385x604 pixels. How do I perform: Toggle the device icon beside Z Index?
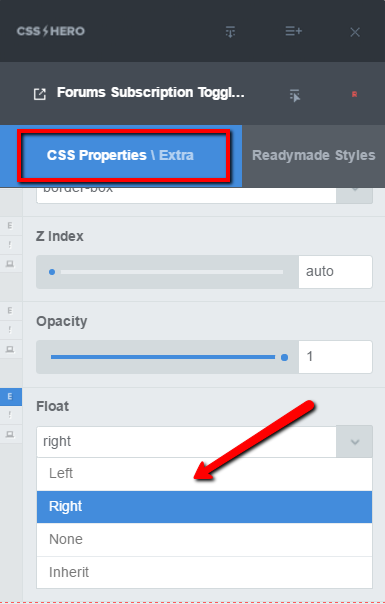(x=10, y=264)
